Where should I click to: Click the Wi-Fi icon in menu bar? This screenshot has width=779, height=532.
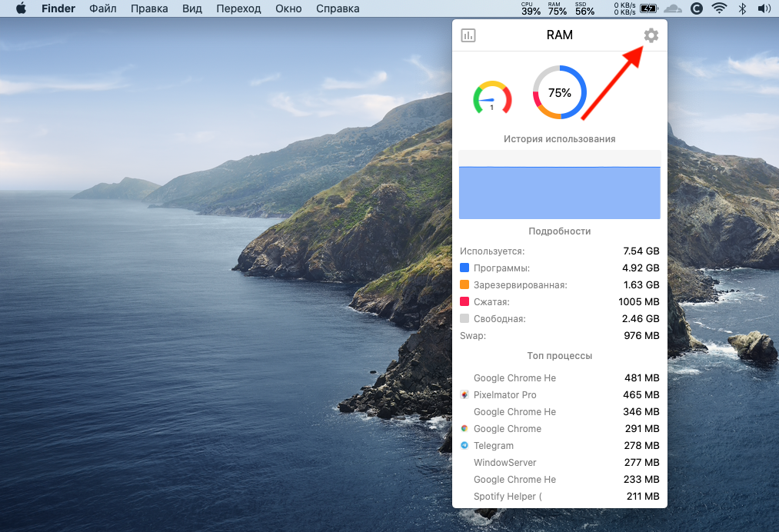click(720, 9)
